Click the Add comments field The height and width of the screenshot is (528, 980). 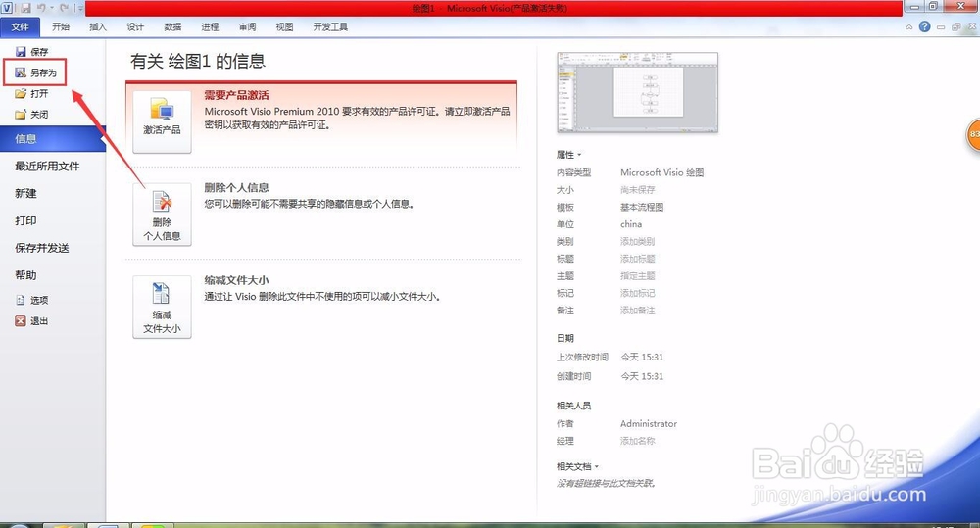pos(638,310)
